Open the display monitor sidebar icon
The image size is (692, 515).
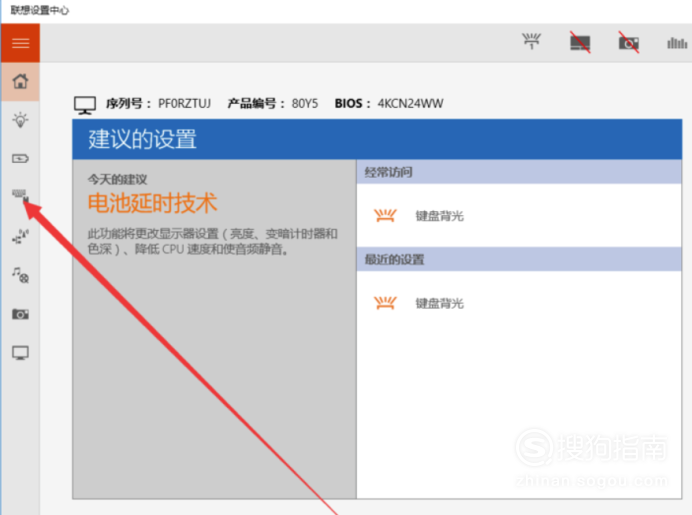click(20, 353)
